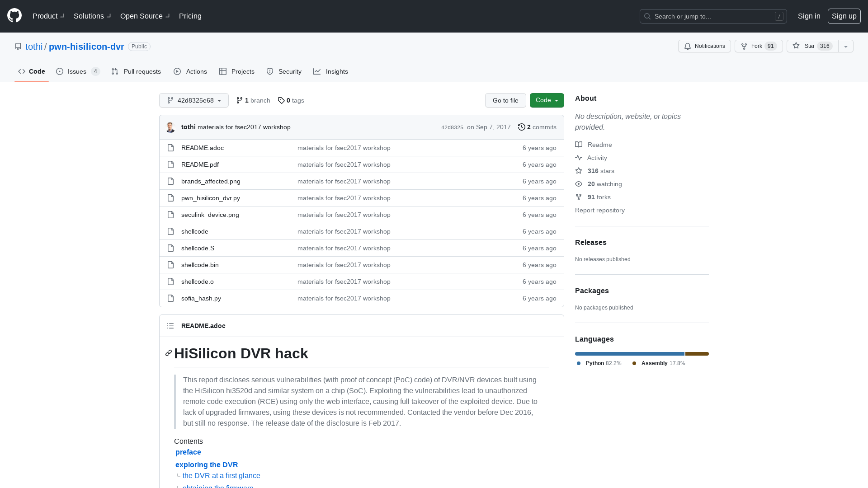Focus the Search or jump to field

pos(713,16)
